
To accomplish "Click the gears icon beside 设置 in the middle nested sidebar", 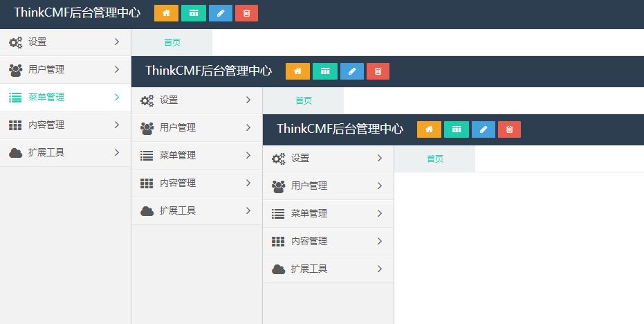I will (147, 100).
